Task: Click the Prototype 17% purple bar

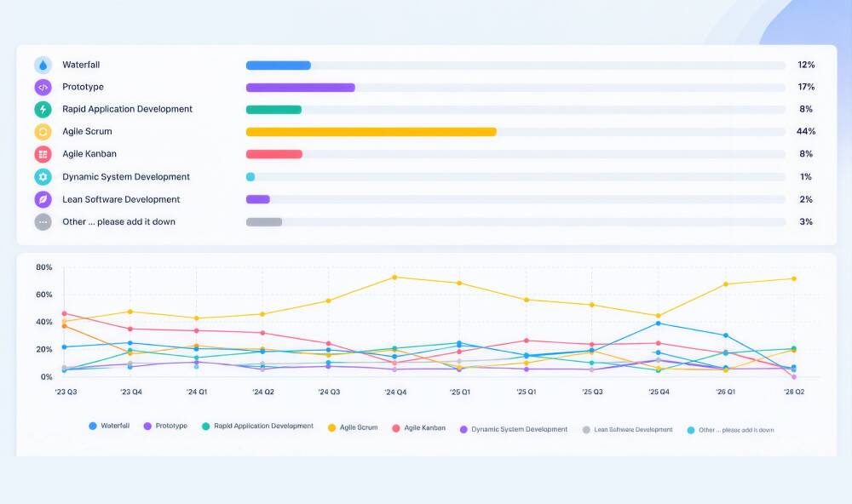Action: click(x=301, y=88)
